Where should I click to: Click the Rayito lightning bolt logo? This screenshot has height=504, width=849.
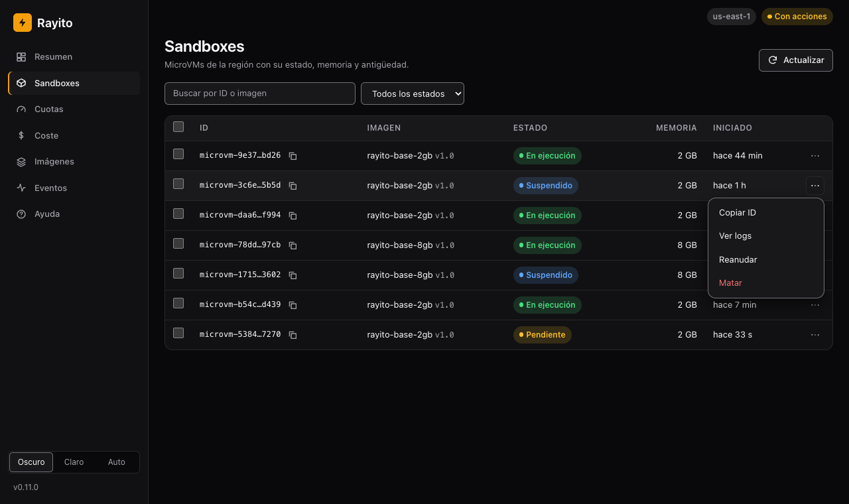(x=23, y=23)
